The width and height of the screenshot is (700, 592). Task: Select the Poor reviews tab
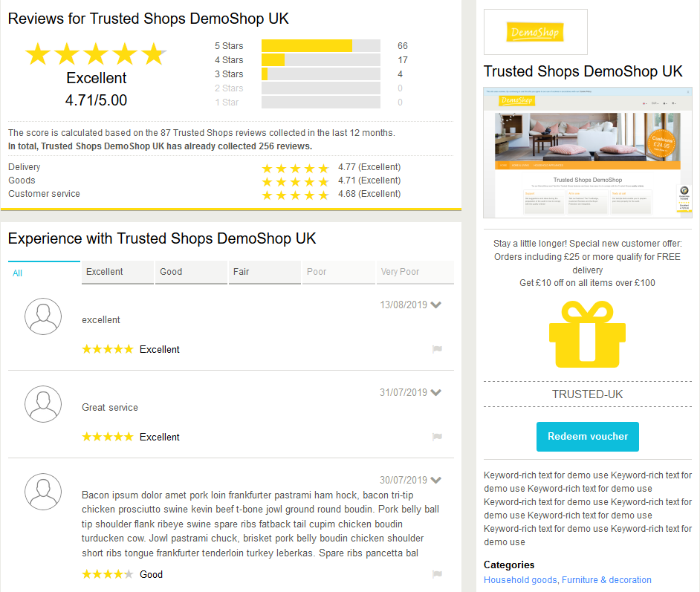(338, 272)
